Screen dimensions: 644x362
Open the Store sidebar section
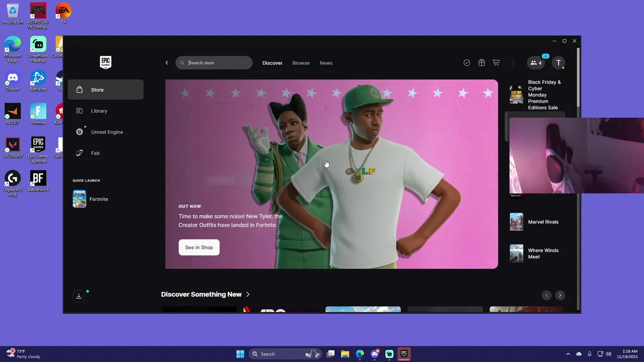(x=106, y=89)
